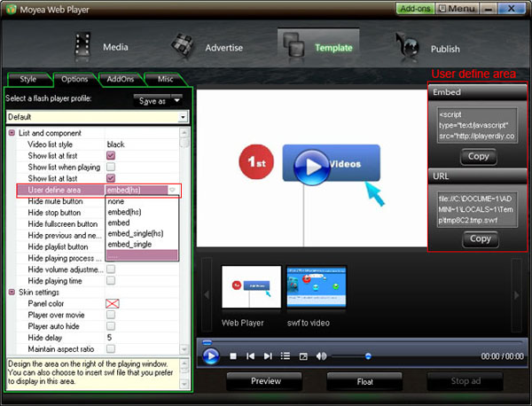The height and width of the screenshot is (406, 532).
Task: Select the Hide fullscreen button row
Action: (63, 224)
